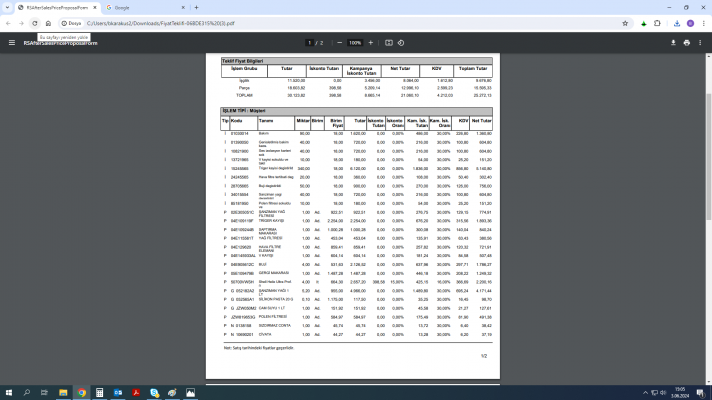Click the fit to page icon
Image resolution: width=712 pixels, height=400 pixels.
coord(389,43)
